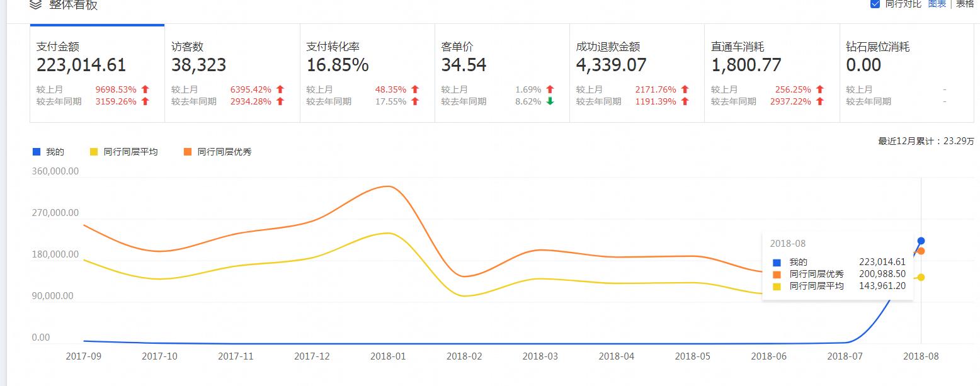
Task: Click the red up-arrow on 成功退款金额 card
Action: click(685, 89)
